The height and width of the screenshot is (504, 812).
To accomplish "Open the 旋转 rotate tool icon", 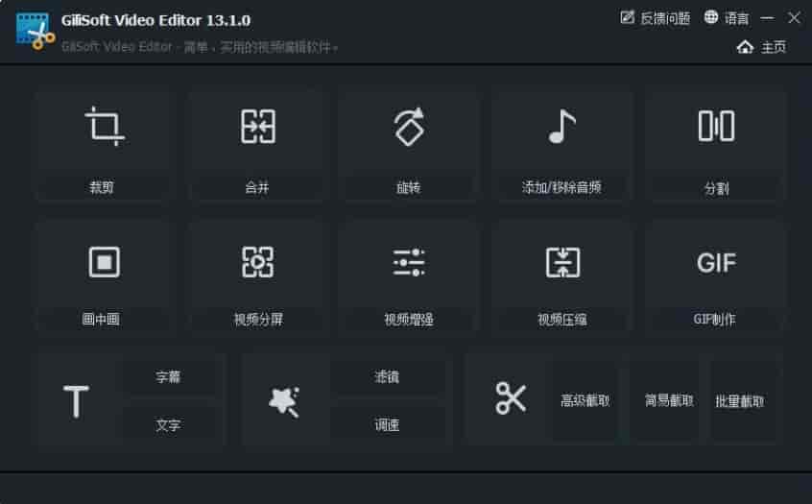I will point(409,127).
